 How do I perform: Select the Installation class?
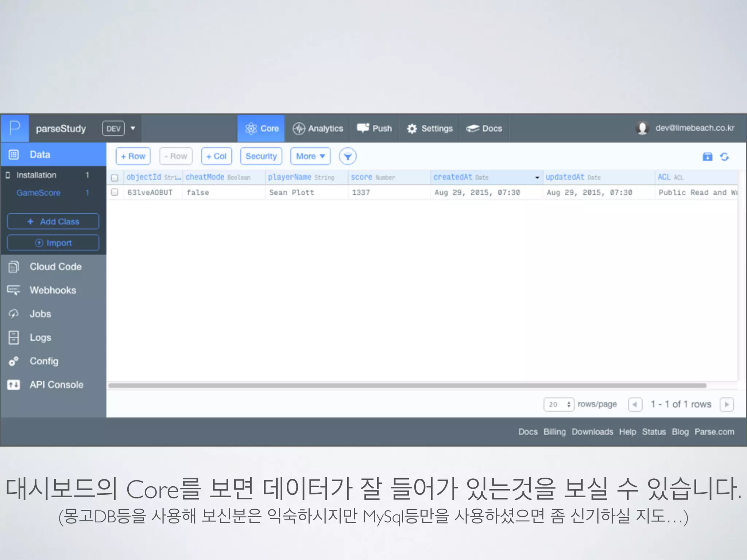click(x=53, y=175)
